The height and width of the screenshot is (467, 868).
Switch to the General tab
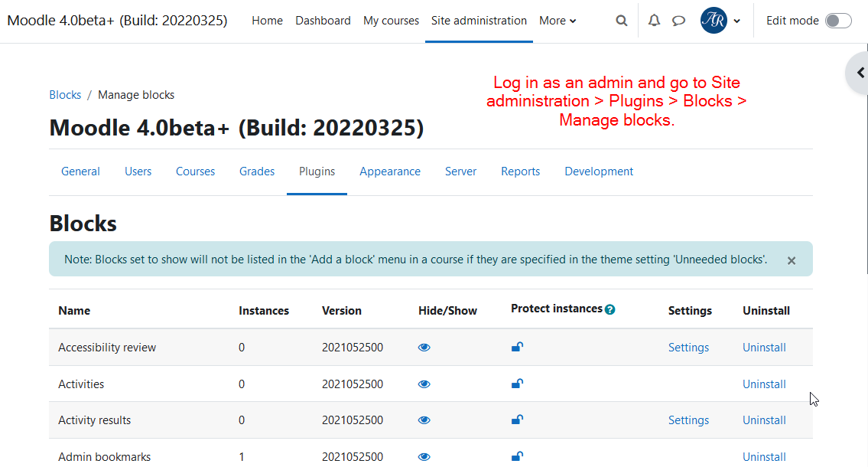coord(80,171)
